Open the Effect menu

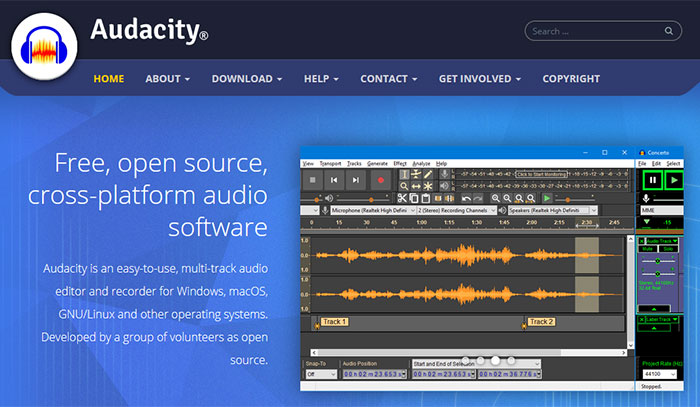pos(400,164)
